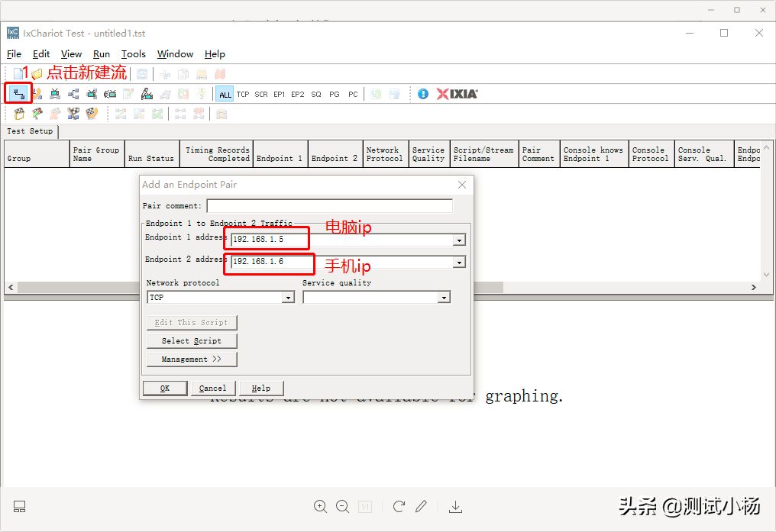Image resolution: width=776 pixels, height=532 pixels.
Task: Click the Script/Stream Filename column header
Action: pyautogui.click(x=484, y=153)
